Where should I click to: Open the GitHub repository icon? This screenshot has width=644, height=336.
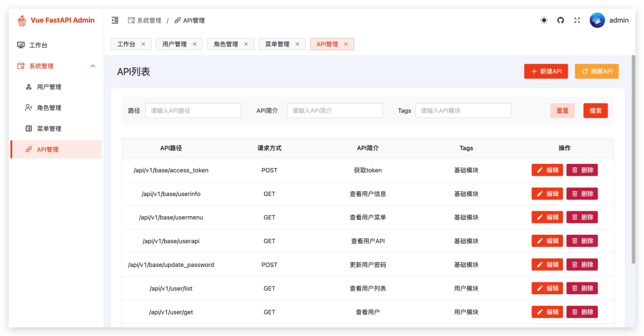click(x=561, y=20)
